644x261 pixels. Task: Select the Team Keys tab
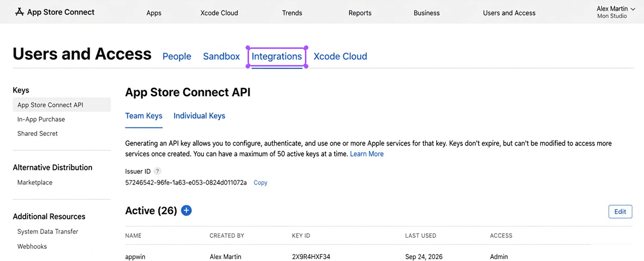tap(144, 116)
